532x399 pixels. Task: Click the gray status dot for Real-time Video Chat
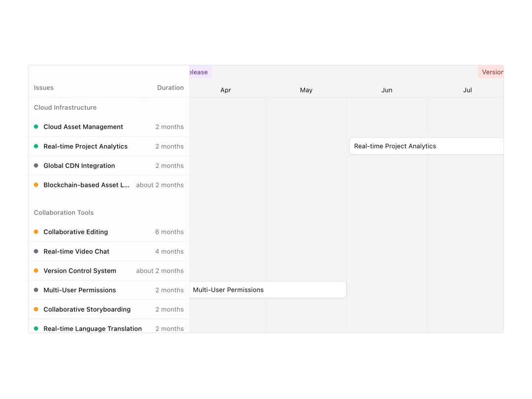(x=36, y=251)
